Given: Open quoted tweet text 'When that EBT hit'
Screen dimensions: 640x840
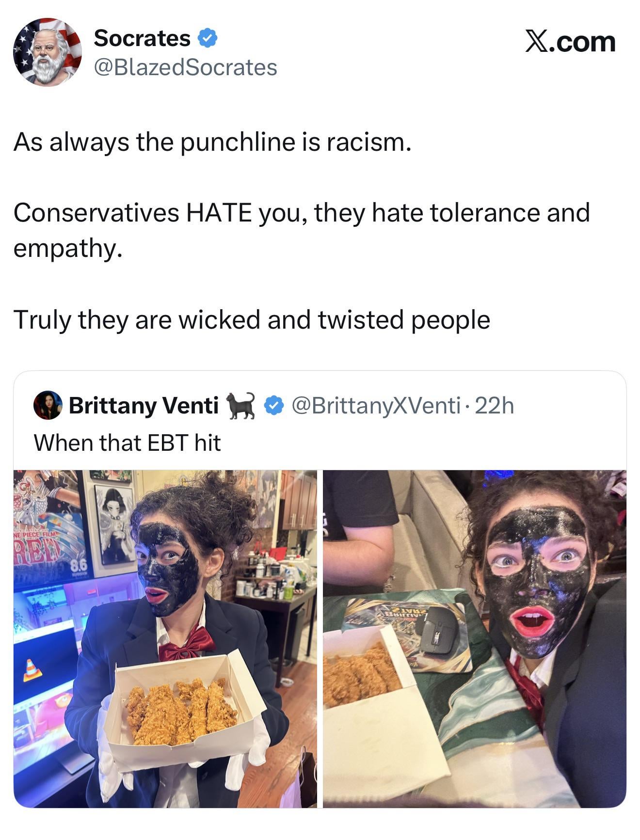Looking at the screenshot, I should click(127, 443).
